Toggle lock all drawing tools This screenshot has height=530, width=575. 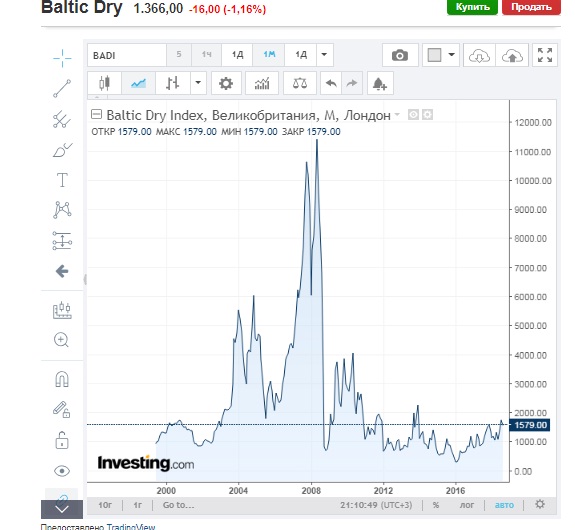point(62,441)
